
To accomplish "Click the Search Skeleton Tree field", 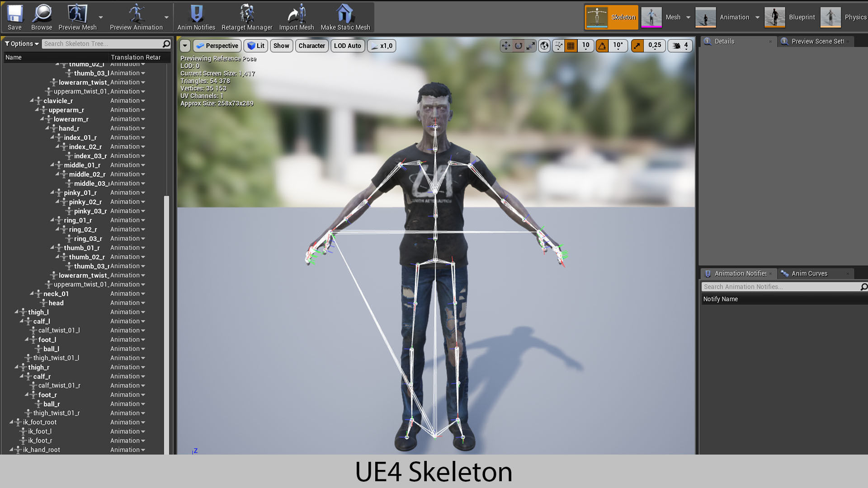I will pos(102,44).
